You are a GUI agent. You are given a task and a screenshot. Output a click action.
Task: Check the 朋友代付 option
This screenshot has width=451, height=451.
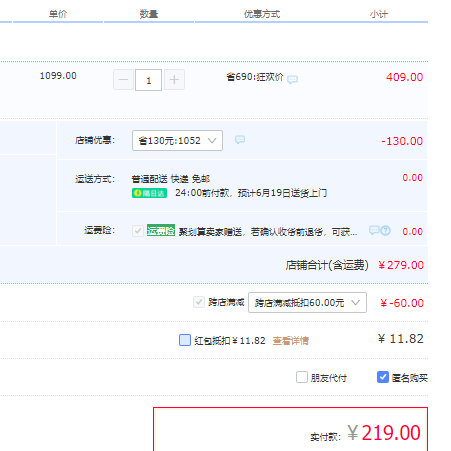[302, 377]
